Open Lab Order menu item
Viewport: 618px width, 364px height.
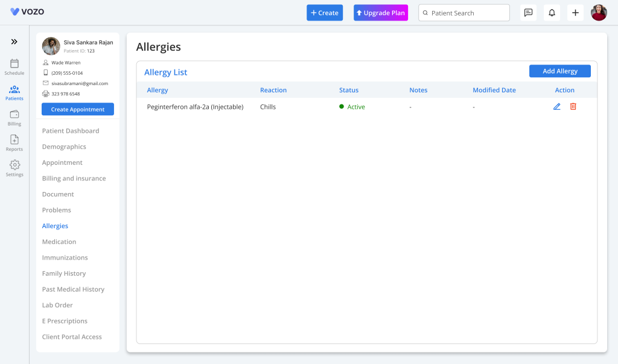[57, 305]
